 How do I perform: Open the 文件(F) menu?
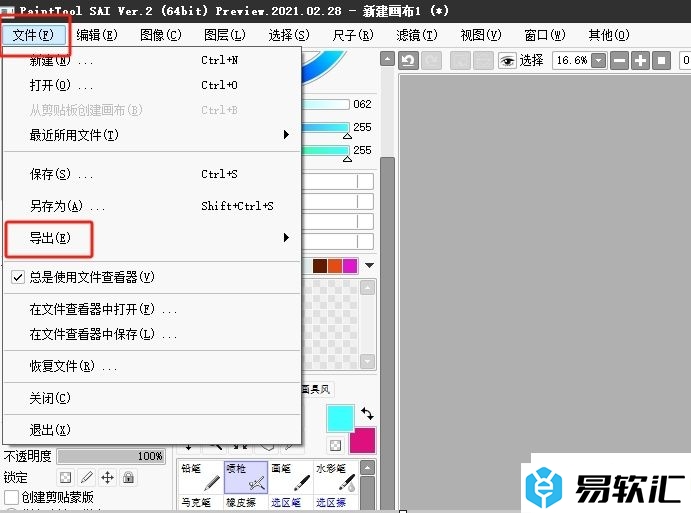pyautogui.click(x=33, y=35)
